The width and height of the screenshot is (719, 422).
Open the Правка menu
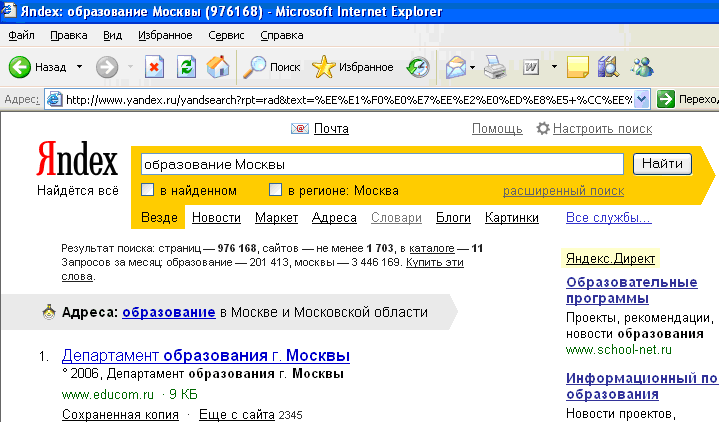[69, 35]
